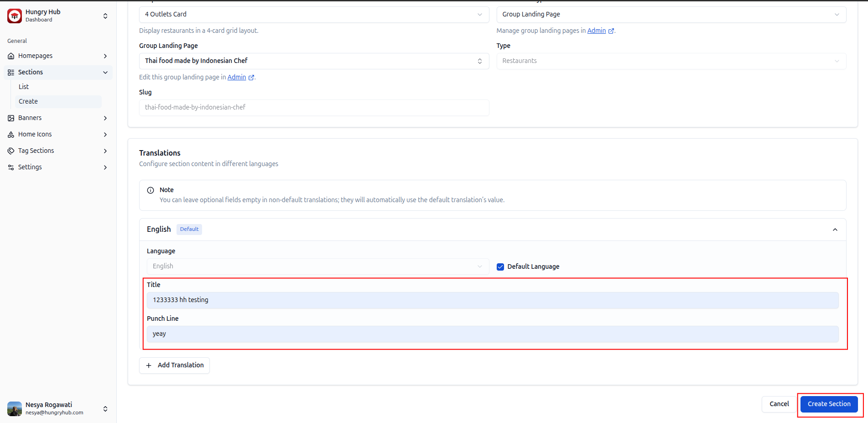The height and width of the screenshot is (423, 868).
Task: Select the Create item under Sections
Action: click(28, 101)
